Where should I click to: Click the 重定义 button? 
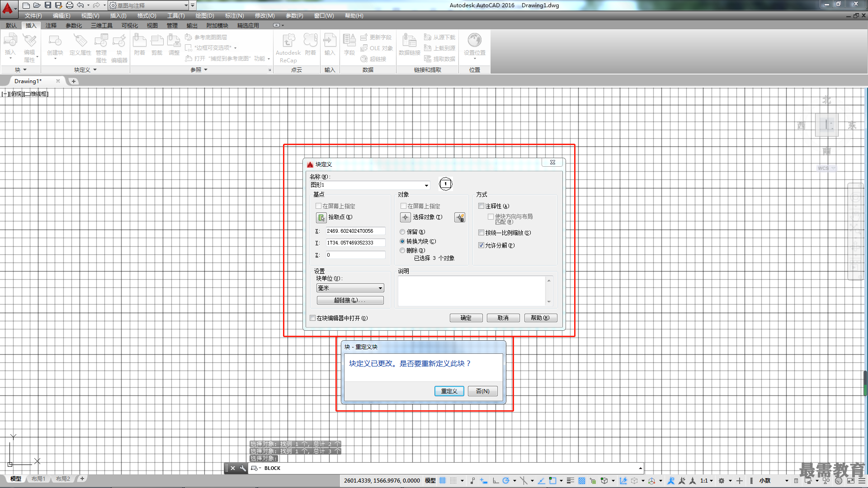(449, 391)
